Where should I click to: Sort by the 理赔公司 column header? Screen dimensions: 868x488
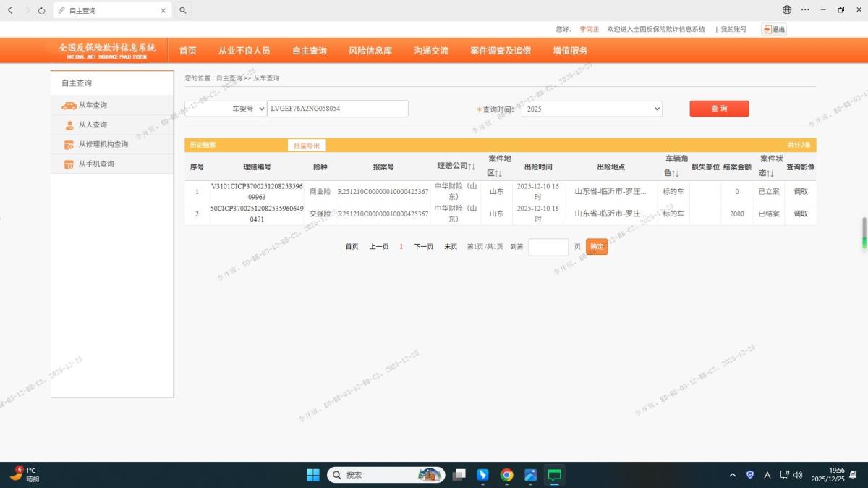tap(456, 167)
